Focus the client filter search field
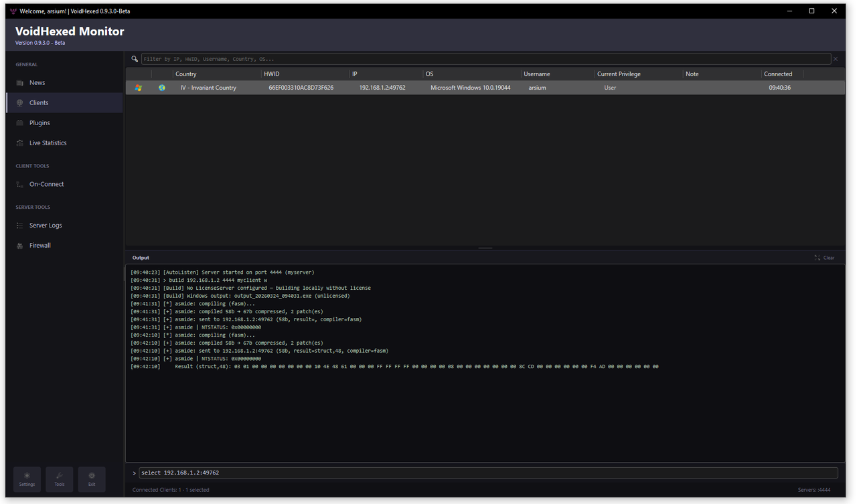The height and width of the screenshot is (504, 857). pyautogui.click(x=486, y=59)
